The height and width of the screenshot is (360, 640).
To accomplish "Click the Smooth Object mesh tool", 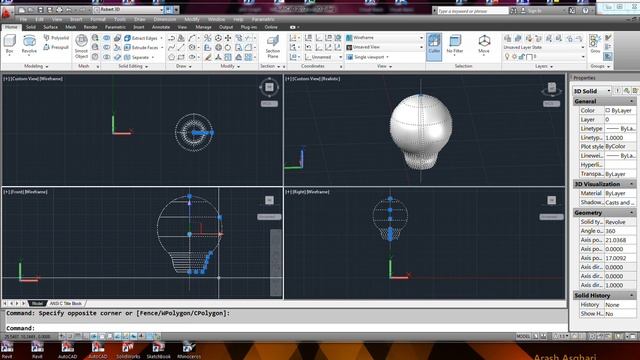I will pyautogui.click(x=81, y=47).
